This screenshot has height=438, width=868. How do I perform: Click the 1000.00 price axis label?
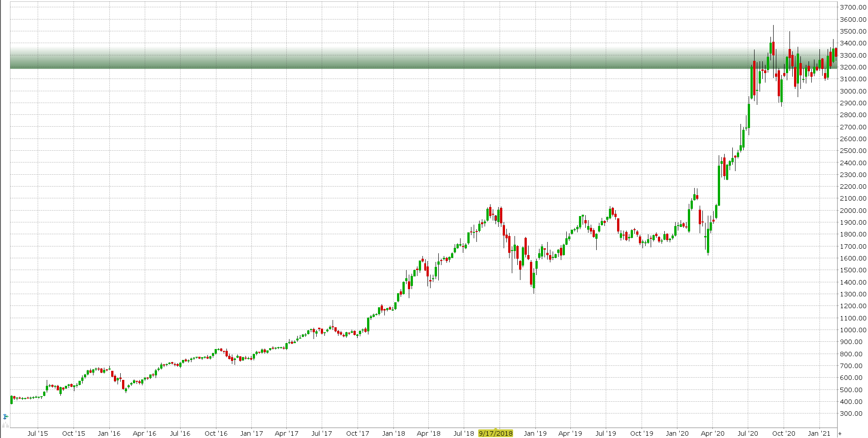[853, 330]
